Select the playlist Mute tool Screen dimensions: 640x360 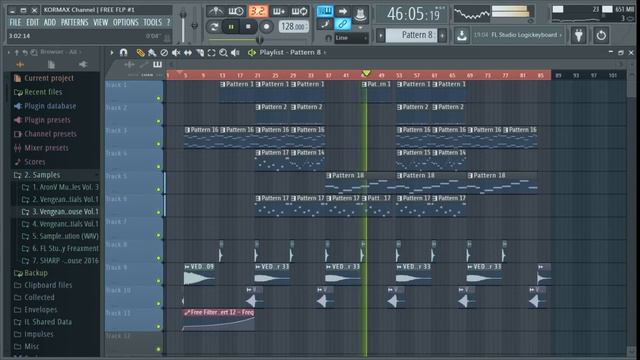tap(176, 53)
